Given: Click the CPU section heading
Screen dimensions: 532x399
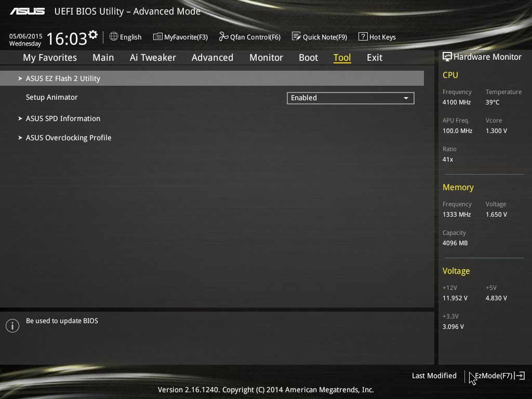Looking at the screenshot, I should [450, 75].
